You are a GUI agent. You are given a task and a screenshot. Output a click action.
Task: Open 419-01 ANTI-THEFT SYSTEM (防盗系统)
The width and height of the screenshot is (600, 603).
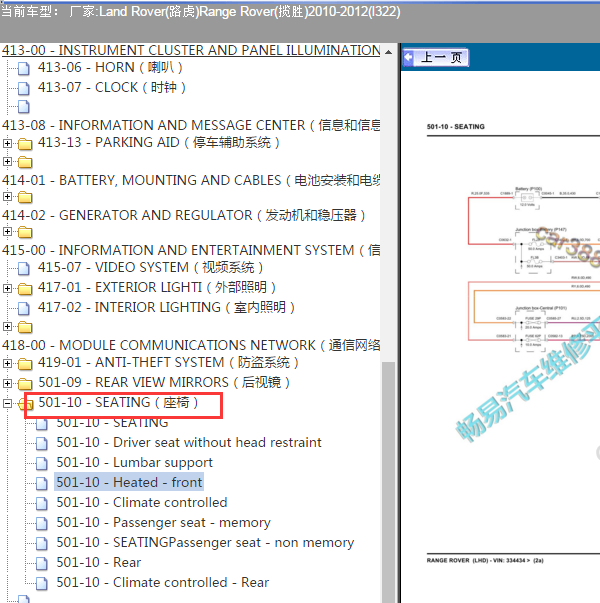click(x=168, y=363)
